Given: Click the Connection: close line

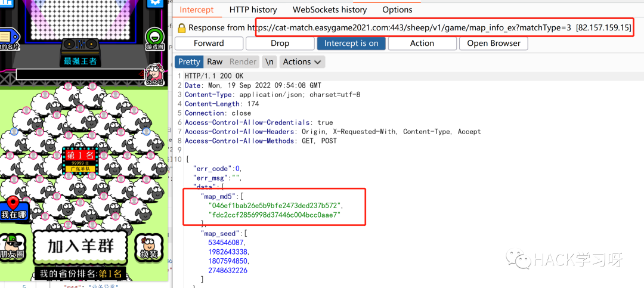Looking at the screenshot, I should [x=218, y=113].
